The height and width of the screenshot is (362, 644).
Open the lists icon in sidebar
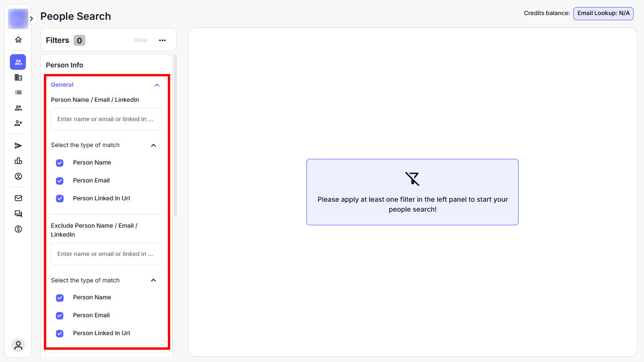click(x=18, y=92)
